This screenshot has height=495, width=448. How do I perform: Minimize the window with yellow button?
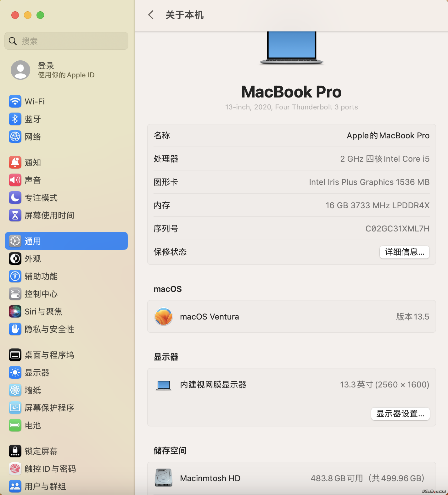(28, 15)
